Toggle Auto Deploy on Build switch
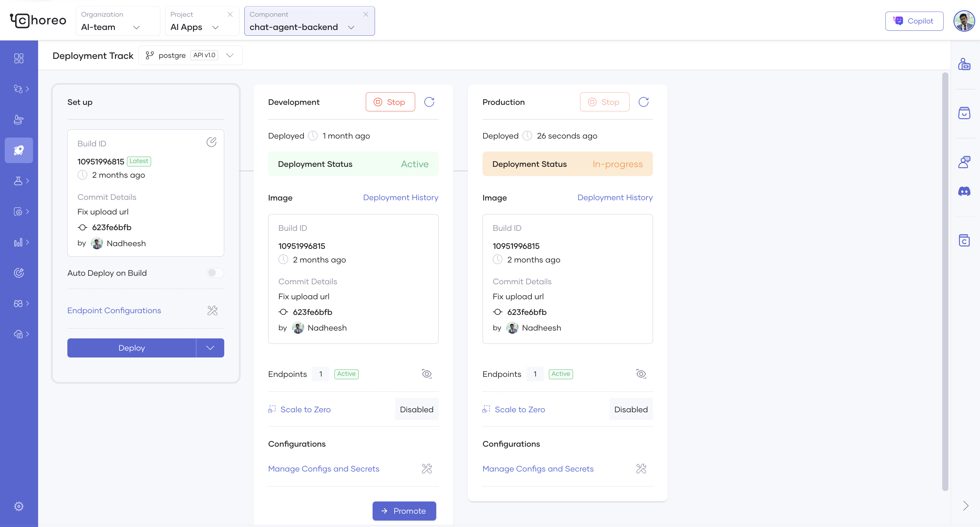This screenshot has width=980, height=527. point(215,273)
